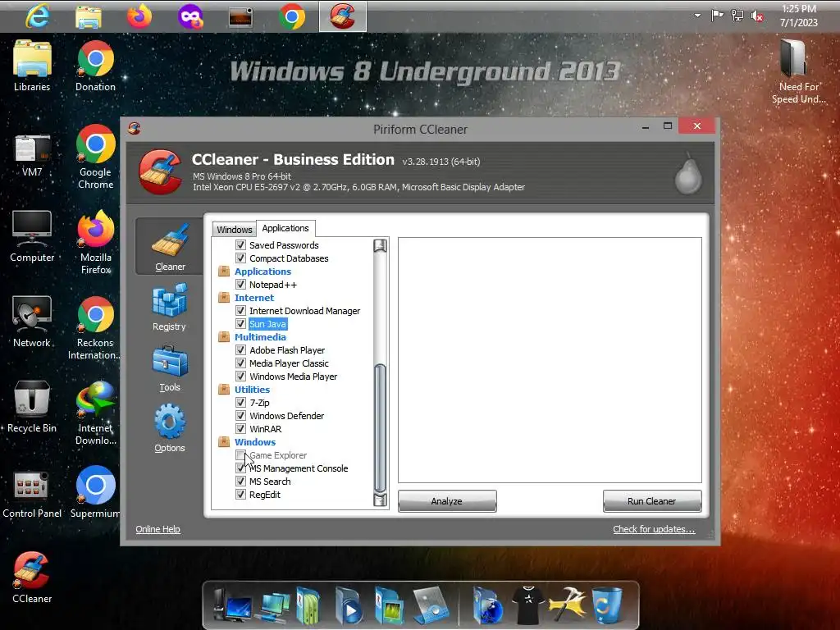
Task: Select the Computer desktop icon
Action: 32,236
